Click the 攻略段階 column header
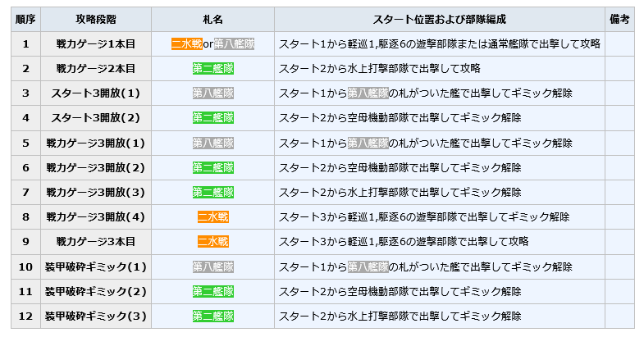Viewport: 644px width, 337px height. (96, 20)
